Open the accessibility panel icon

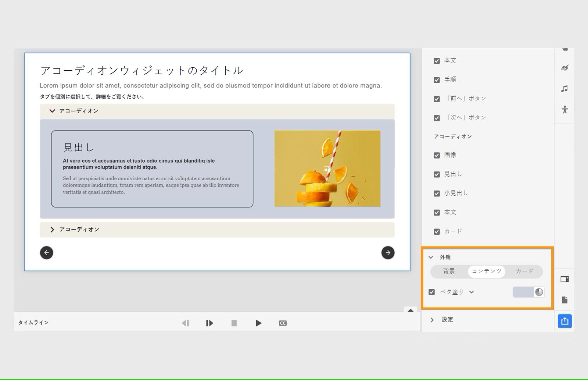(565, 109)
